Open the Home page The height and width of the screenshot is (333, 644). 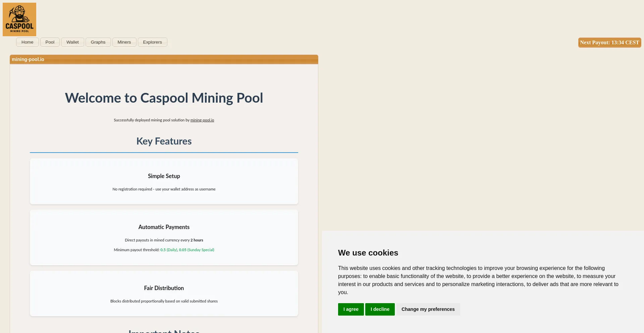pos(28,42)
